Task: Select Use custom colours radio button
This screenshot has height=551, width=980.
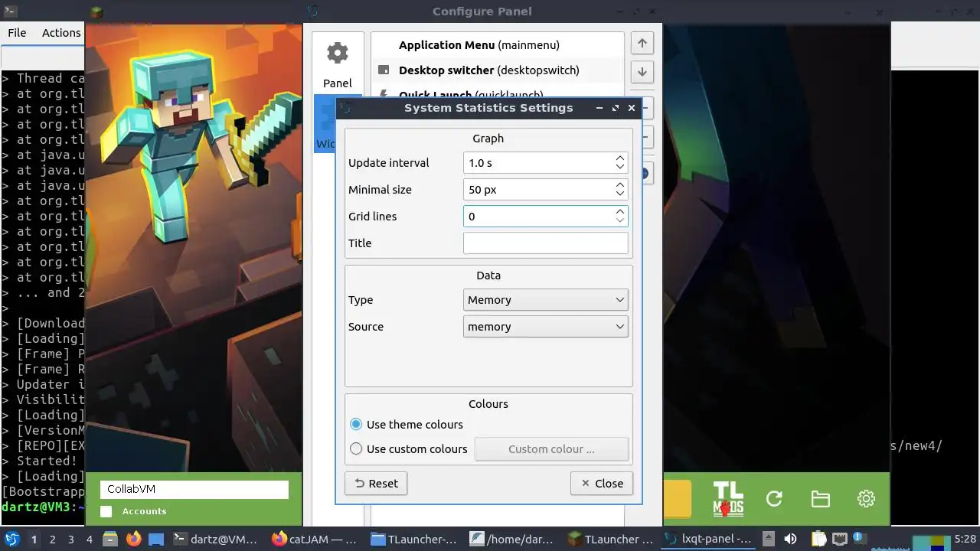Action: 356,449
